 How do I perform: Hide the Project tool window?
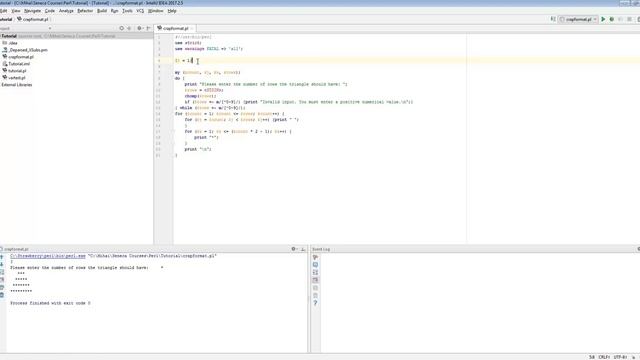click(x=149, y=28)
